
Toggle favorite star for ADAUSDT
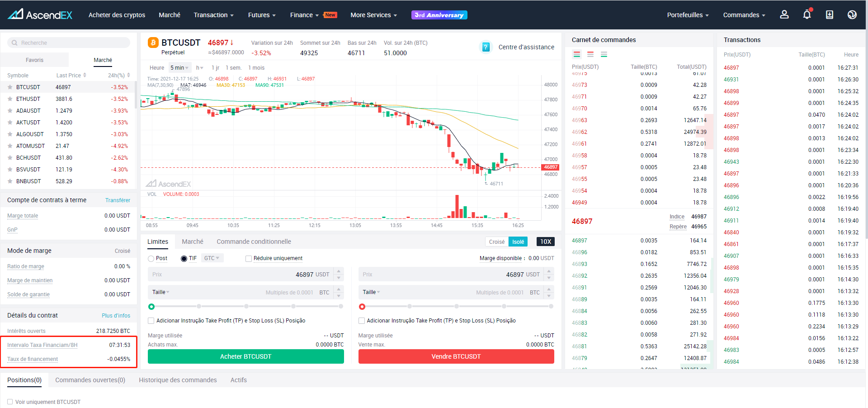click(10, 111)
